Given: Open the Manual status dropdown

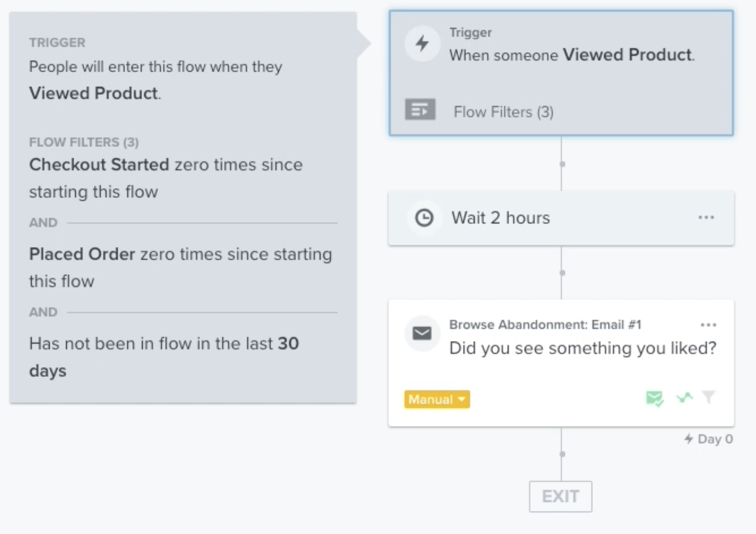Looking at the screenshot, I should (x=437, y=399).
